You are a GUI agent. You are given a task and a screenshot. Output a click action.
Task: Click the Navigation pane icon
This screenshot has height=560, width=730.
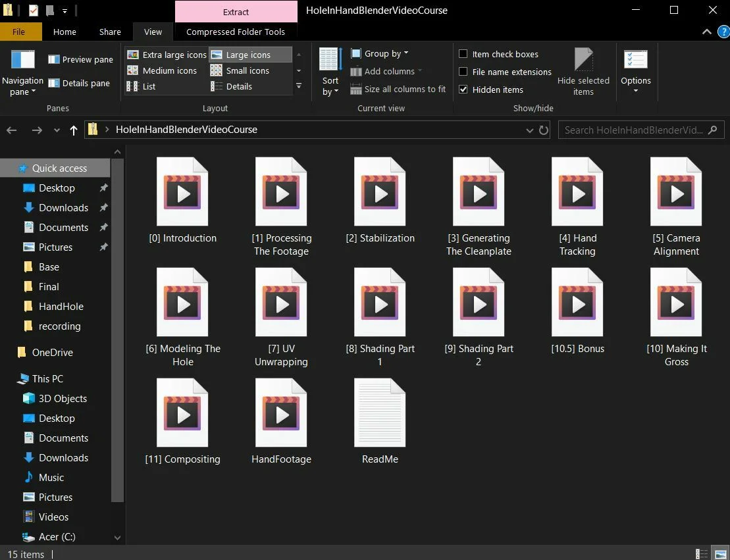tap(22, 61)
